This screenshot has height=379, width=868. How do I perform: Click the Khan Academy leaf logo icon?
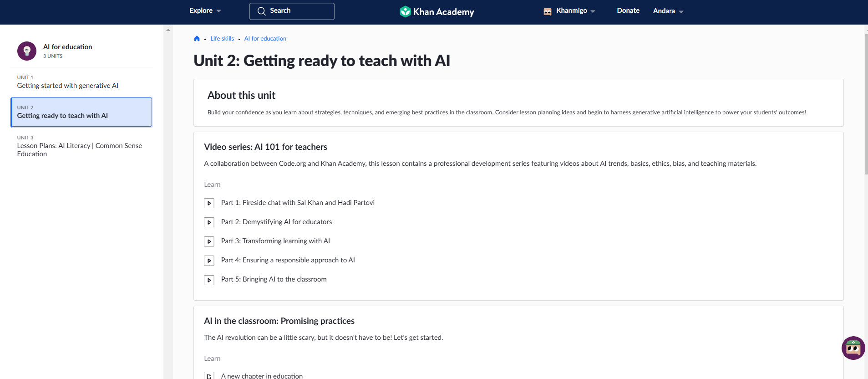pyautogui.click(x=405, y=11)
